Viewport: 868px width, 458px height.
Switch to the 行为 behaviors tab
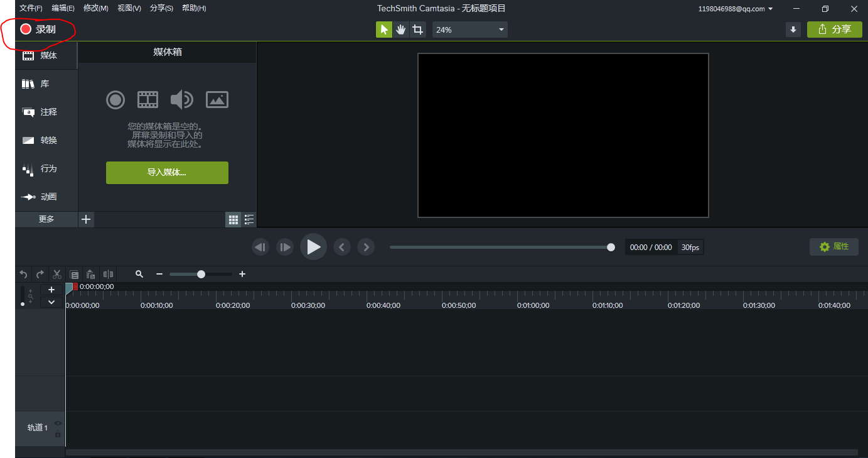coord(46,168)
